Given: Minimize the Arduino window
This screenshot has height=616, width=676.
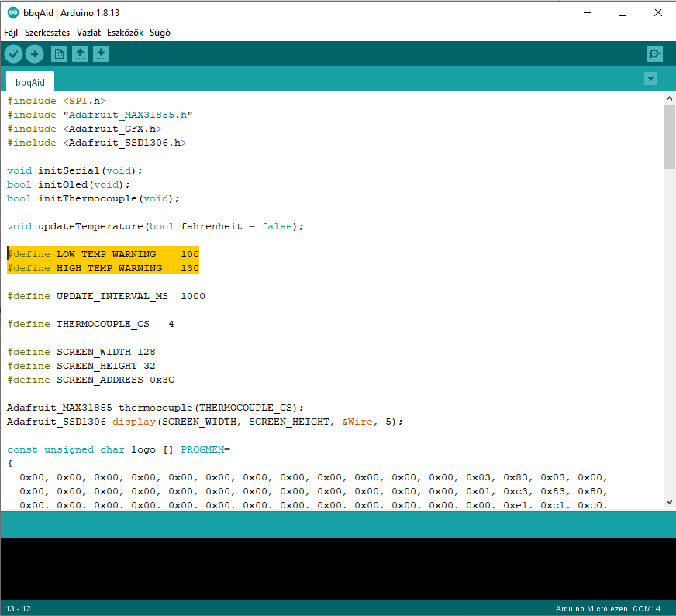Looking at the screenshot, I should click(x=587, y=12).
